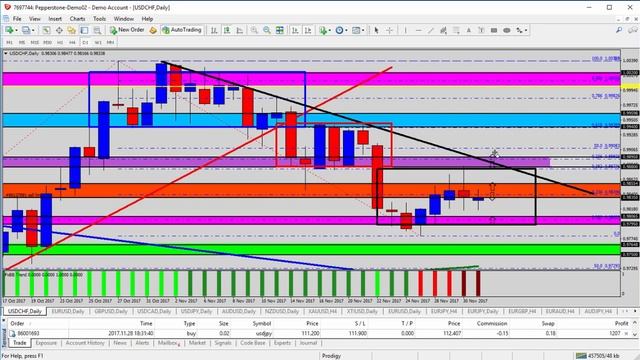Open the Account History terminal tab
The width and height of the screenshot is (640, 360).
pyautogui.click(x=85, y=343)
